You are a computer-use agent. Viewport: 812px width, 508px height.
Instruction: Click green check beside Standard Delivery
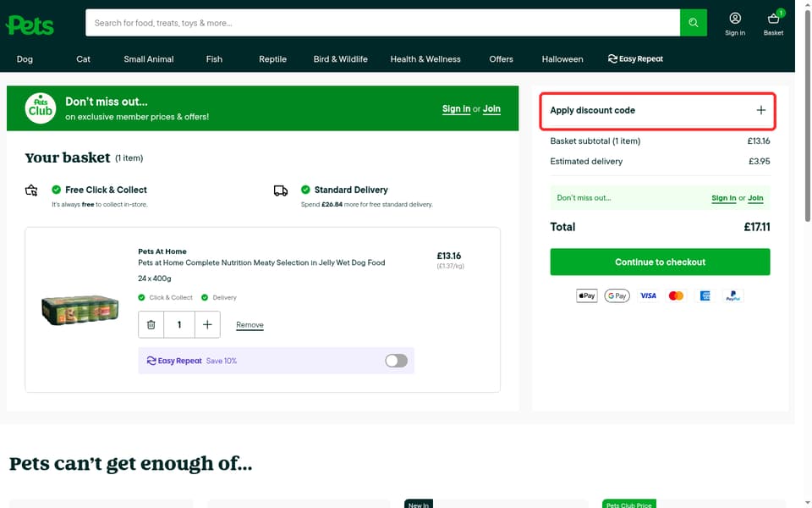click(305, 190)
